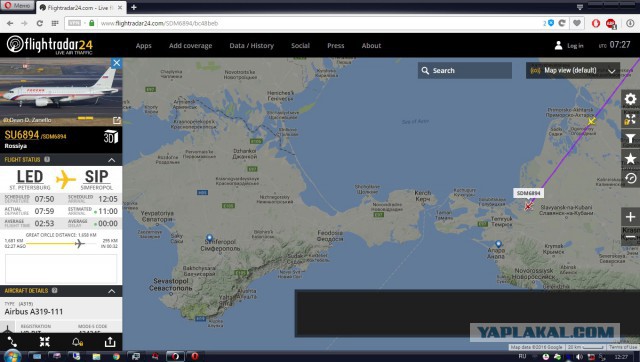Open the Map view (default) dropdown
This screenshot has width=640, height=362.
pyautogui.click(x=573, y=71)
